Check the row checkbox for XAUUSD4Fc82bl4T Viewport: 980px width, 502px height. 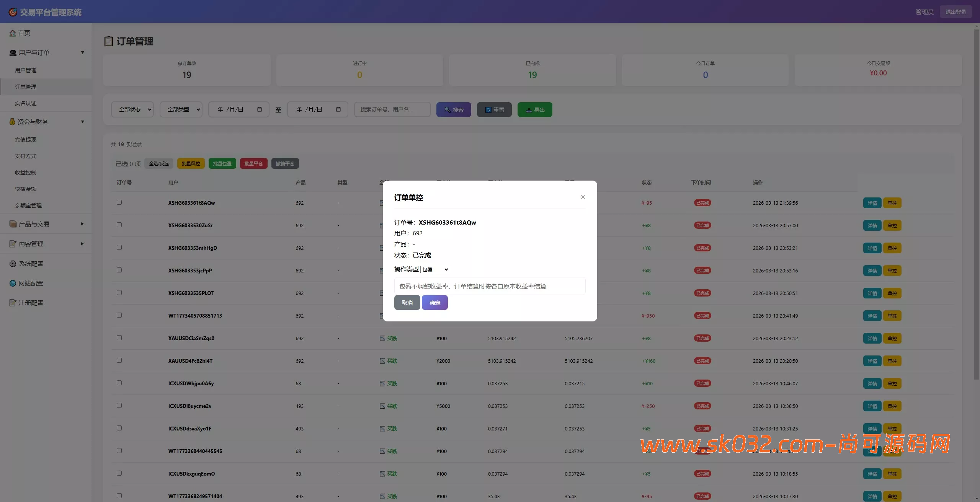click(119, 360)
